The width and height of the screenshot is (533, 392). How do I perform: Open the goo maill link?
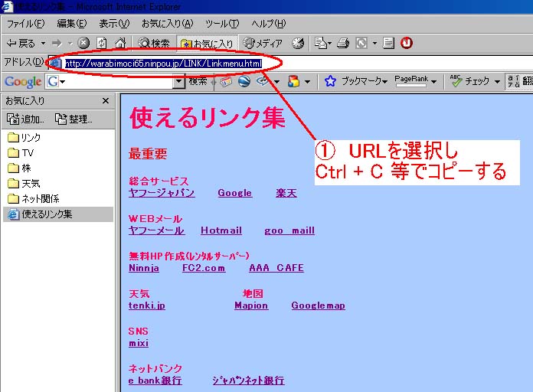[x=289, y=230]
